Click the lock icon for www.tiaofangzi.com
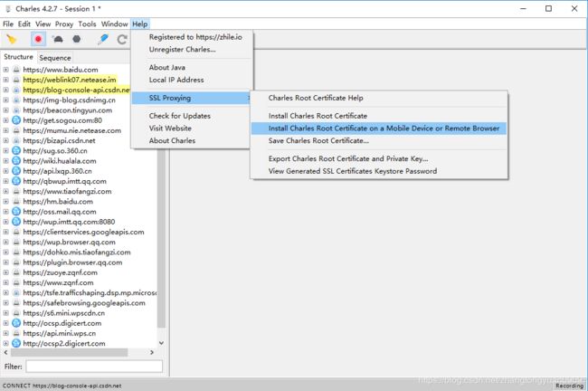The image size is (588, 391). click(16, 191)
